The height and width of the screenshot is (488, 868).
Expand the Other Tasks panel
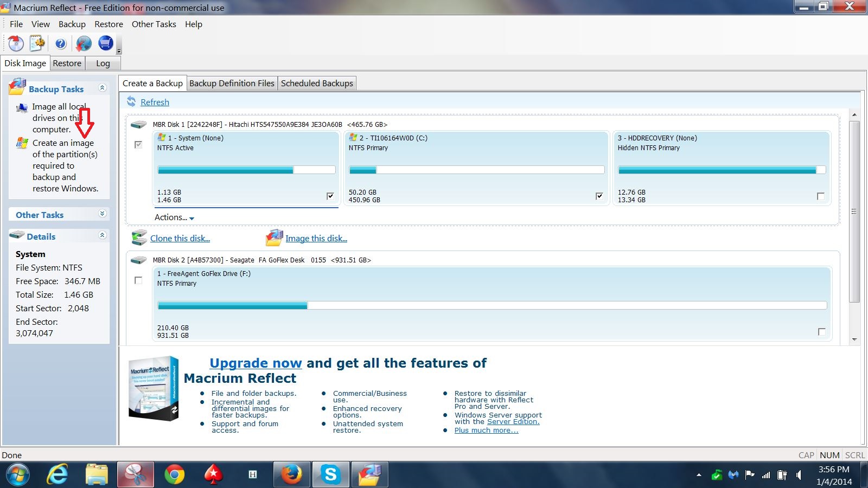[102, 214]
